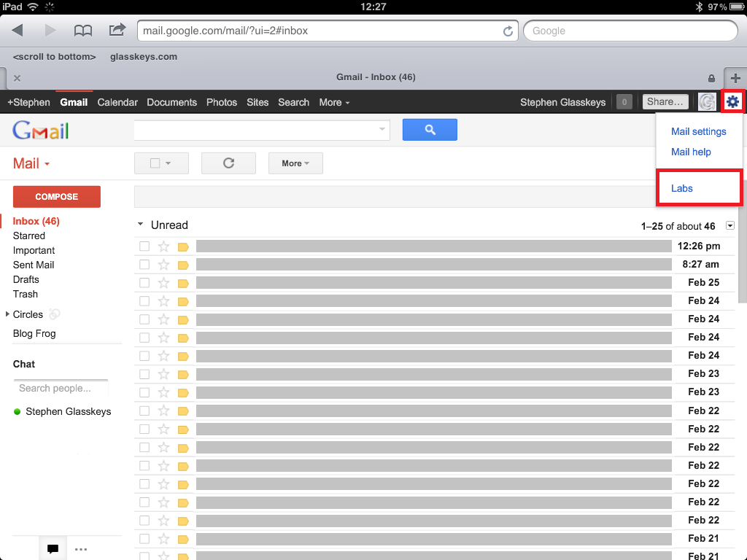Open the Sent Mail folder link
Image resolution: width=747 pixels, height=560 pixels.
pyautogui.click(x=34, y=265)
